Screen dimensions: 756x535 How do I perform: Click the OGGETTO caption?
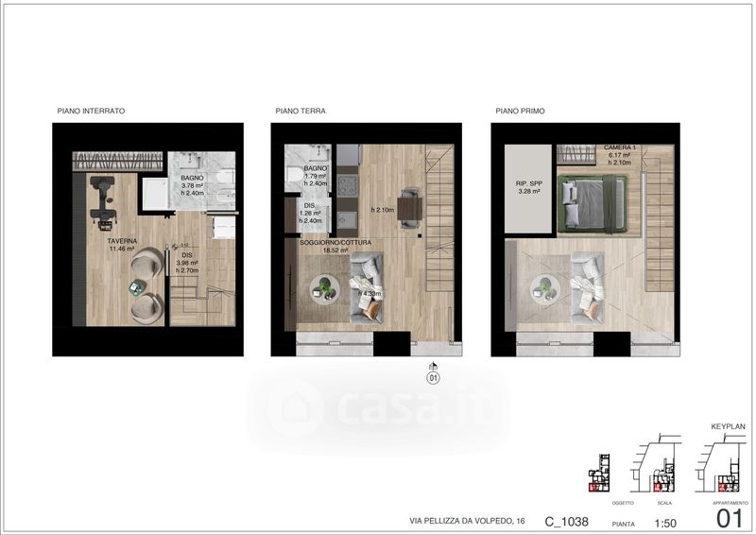pyautogui.click(x=623, y=503)
